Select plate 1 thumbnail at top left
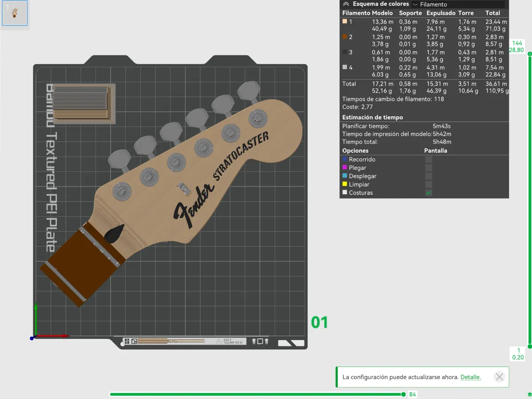The image size is (532, 399). coord(15,13)
